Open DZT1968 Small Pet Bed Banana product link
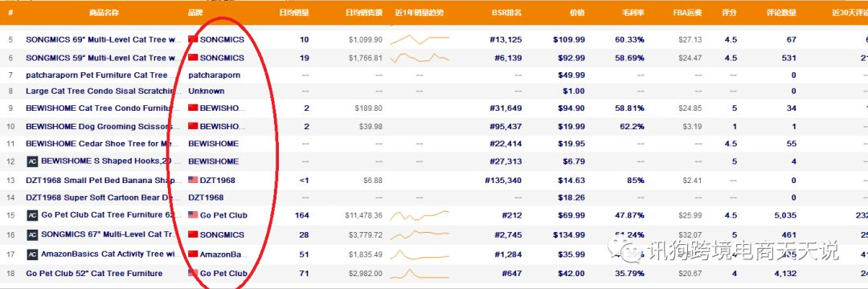868x289 pixels. [104, 180]
